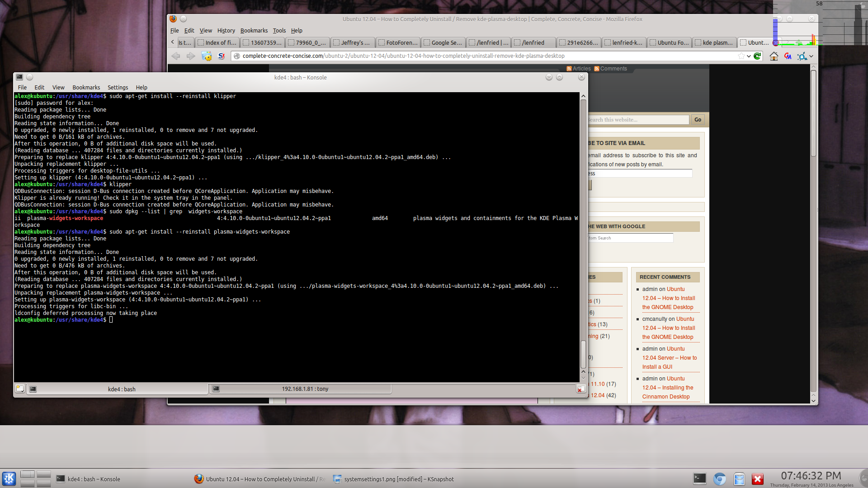Viewport: 868px width, 488px height.
Task: Switch to the FotoForen... Firefox tab
Action: [x=397, y=42]
